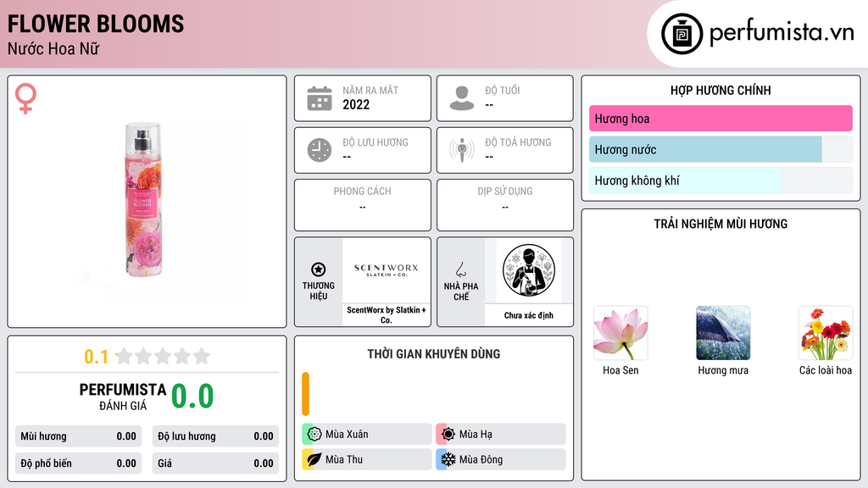Click the sillage icon beside Độ toả hương
This screenshot has width=868, height=488.
click(462, 150)
